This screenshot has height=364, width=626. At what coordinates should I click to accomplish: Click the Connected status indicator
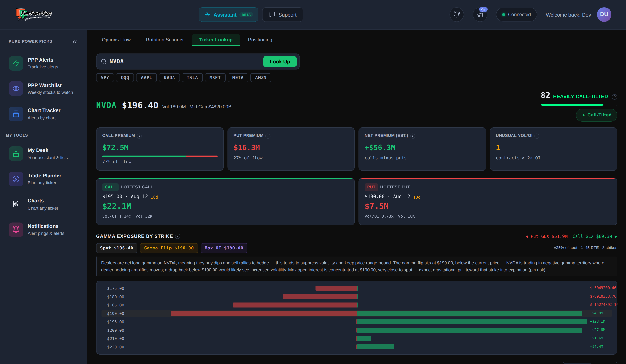(x=516, y=14)
